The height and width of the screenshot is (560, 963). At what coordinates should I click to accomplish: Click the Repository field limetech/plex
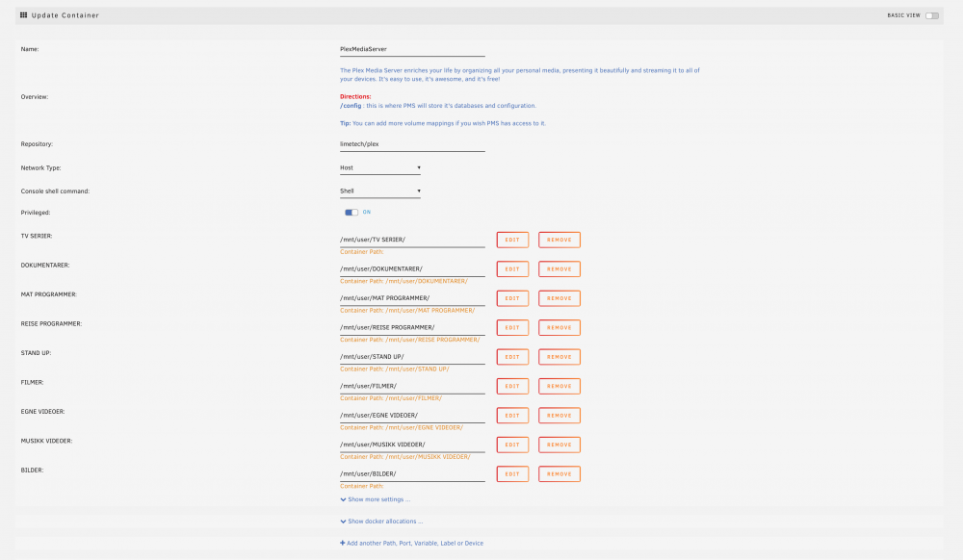[x=412, y=144]
